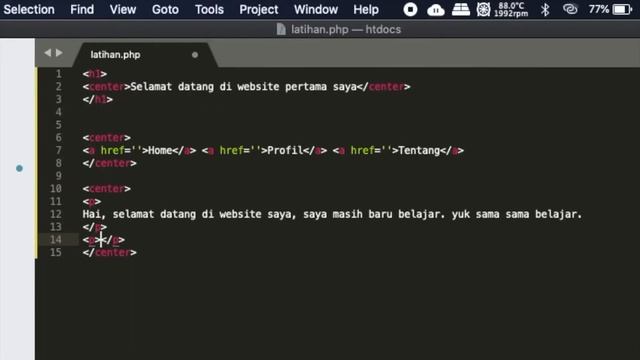Click the opening center tag on line 6
The width and height of the screenshot is (640, 360).
coord(107,138)
